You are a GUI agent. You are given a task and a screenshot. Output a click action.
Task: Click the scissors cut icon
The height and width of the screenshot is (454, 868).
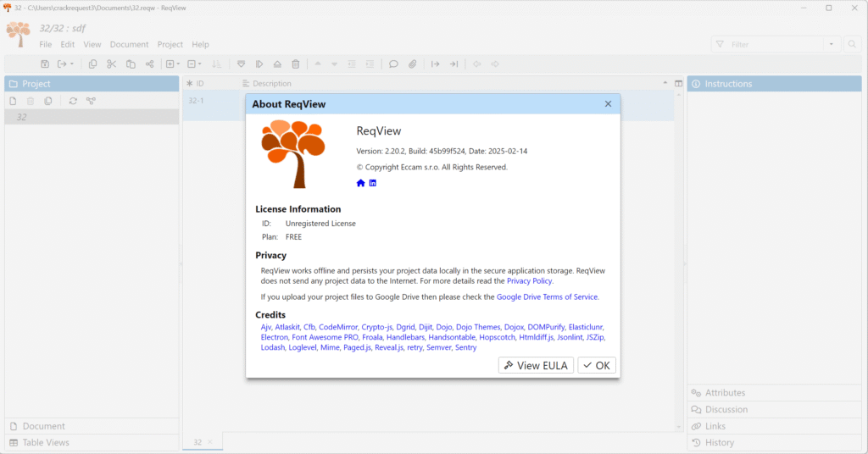tap(111, 64)
